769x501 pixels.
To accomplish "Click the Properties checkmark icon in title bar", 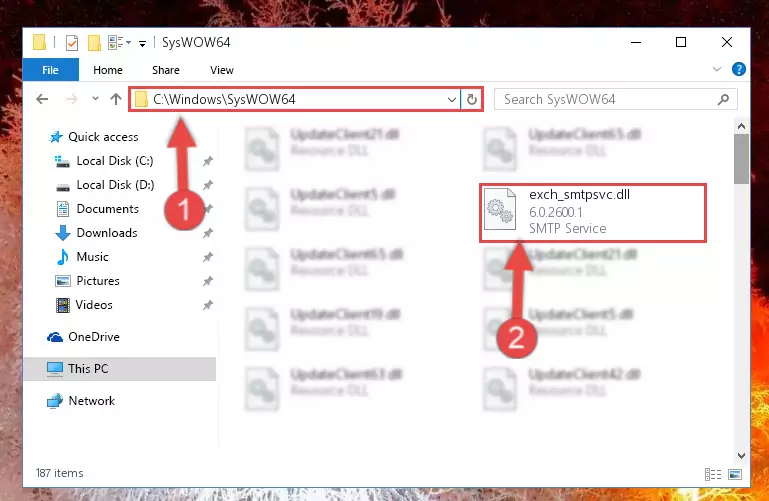I will [x=72, y=43].
